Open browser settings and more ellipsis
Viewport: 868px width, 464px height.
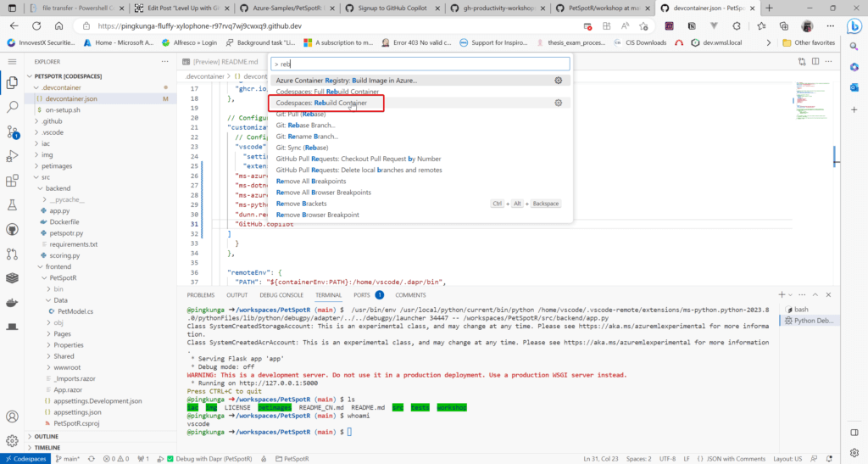click(x=831, y=26)
